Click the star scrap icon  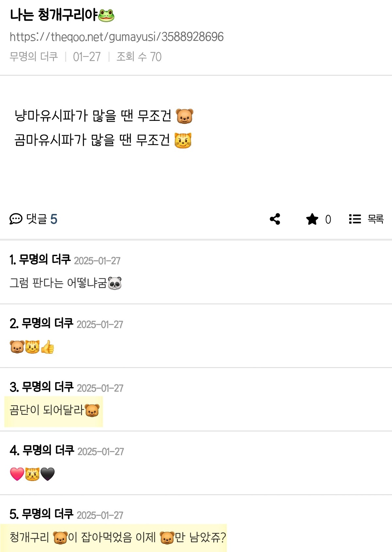(312, 219)
